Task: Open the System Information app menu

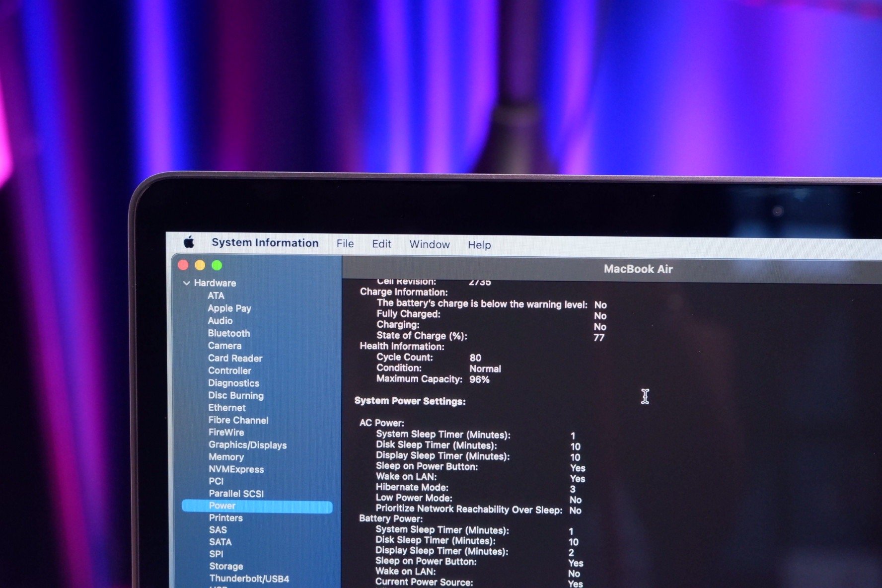Action: tap(265, 243)
